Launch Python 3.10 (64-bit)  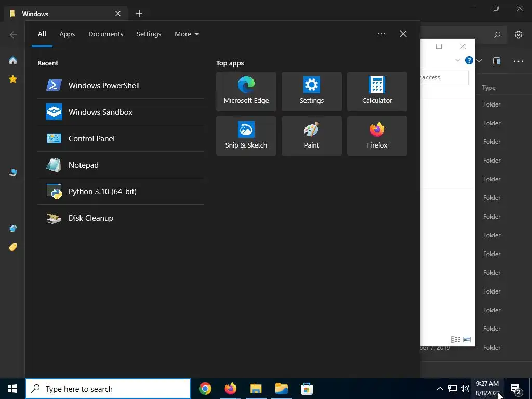121,191
